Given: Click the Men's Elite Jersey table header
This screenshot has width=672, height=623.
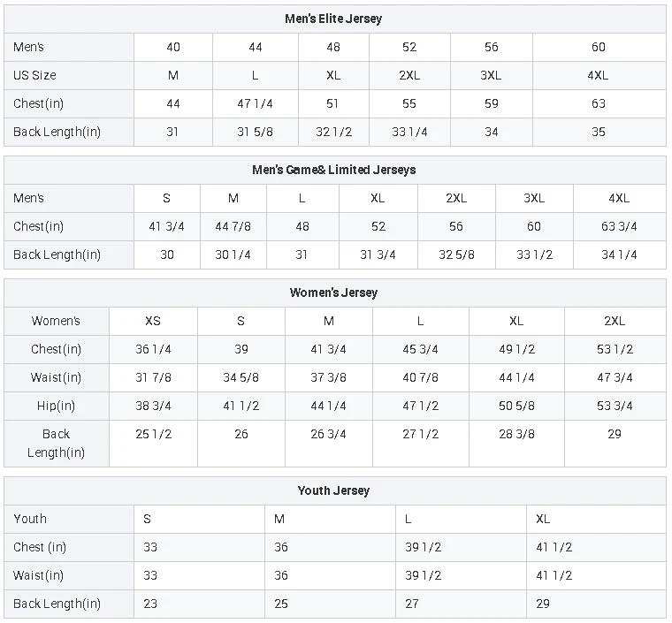Looking at the screenshot, I should coord(333,19).
